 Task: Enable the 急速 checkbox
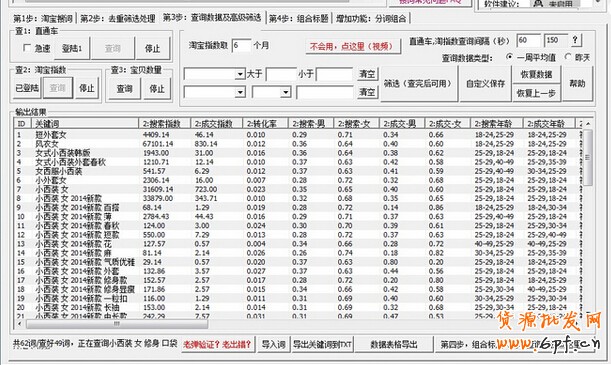[27, 48]
